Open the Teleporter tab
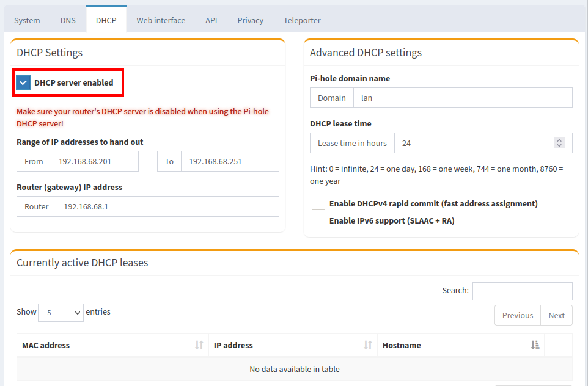588x386 pixels. (302, 20)
